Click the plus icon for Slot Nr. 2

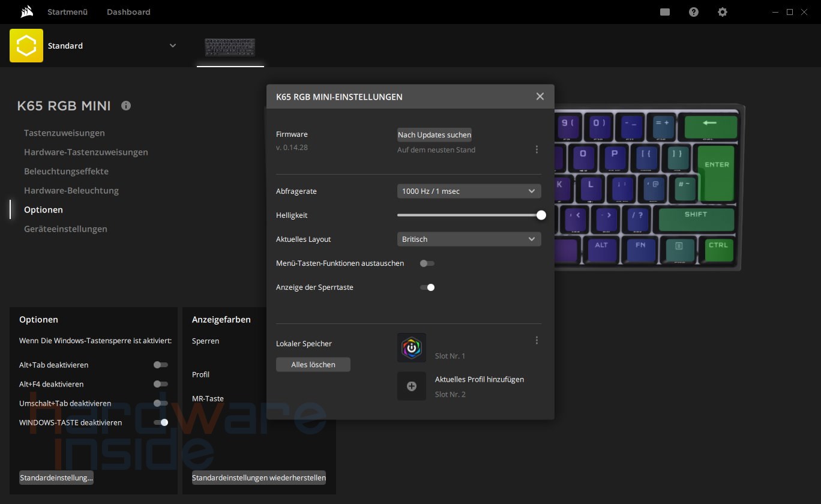412,386
